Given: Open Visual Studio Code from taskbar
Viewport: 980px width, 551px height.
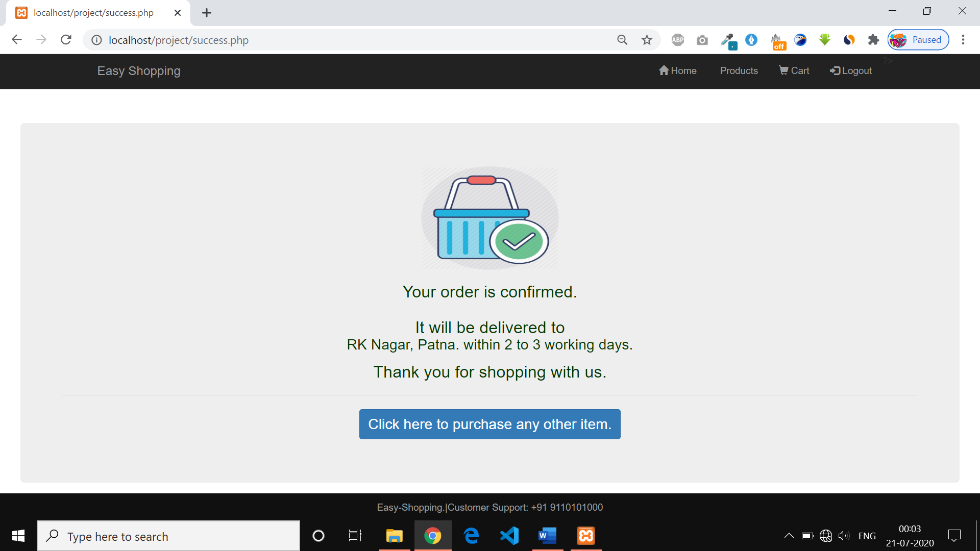Looking at the screenshot, I should coord(509,536).
